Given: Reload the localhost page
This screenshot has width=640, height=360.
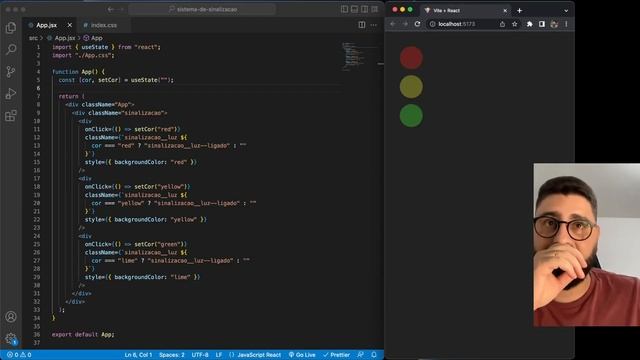Looking at the screenshot, I should coord(417,24).
